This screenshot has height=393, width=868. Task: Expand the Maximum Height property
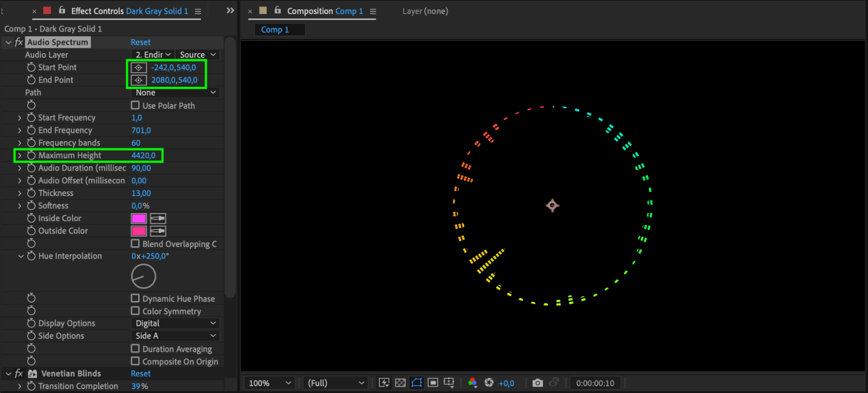20,155
